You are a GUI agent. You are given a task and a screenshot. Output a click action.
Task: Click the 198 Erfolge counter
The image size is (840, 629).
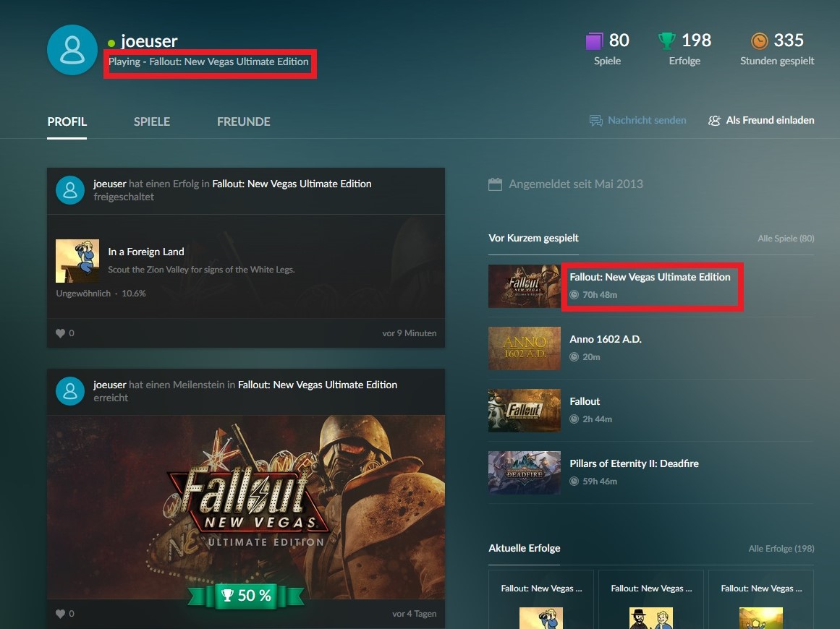pyautogui.click(x=684, y=48)
